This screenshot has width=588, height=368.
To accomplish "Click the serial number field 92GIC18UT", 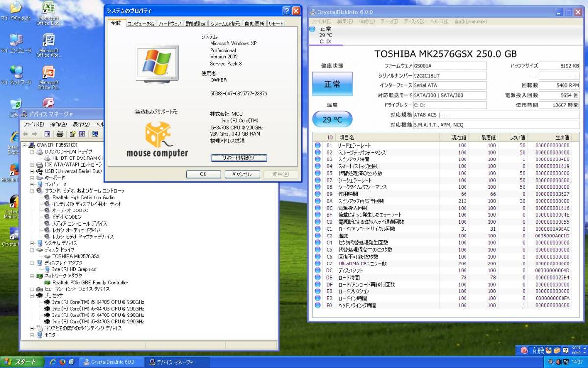I will (x=449, y=76).
